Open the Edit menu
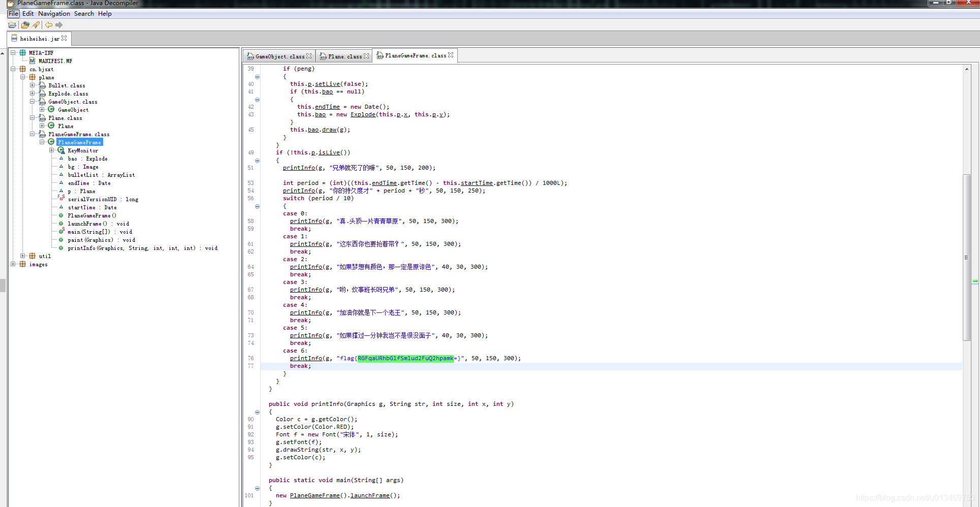Screen dimensions: 980x507 (28, 14)
